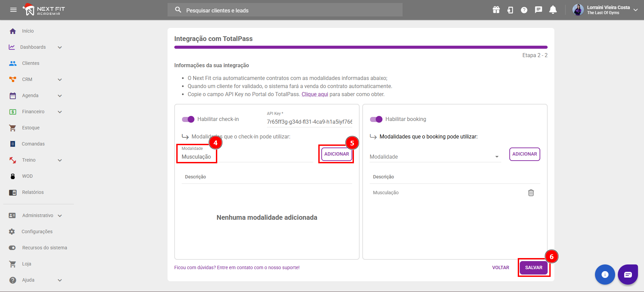Click ADICIONAR for check-in modalidade
Viewport: 644px width, 292px height.
point(336,154)
